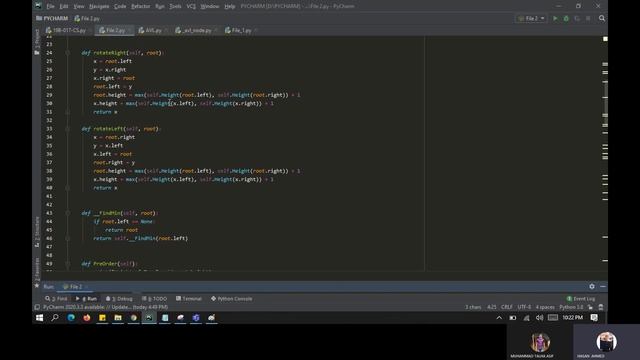
Task: Close the File_1.py editor tab
Action: point(256,31)
